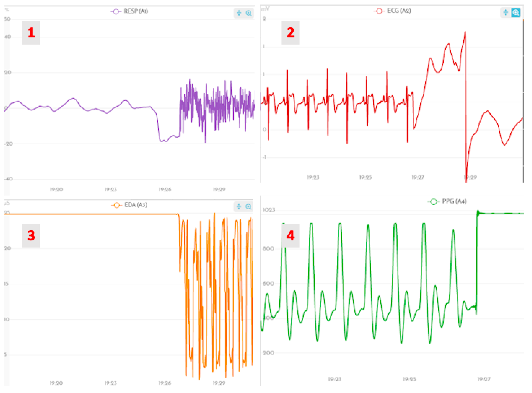Toggle the PPG (A4) series legend label
The width and height of the screenshot is (532, 393).
(454, 201)
